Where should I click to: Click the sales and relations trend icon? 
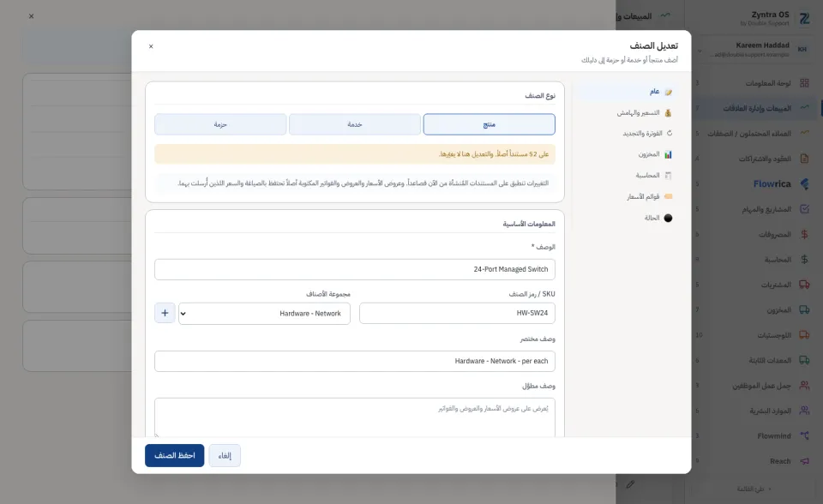pos(804,108)
